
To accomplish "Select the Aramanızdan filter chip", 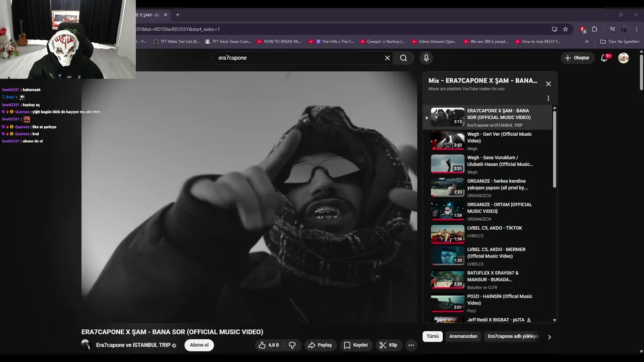I will 463,336.
